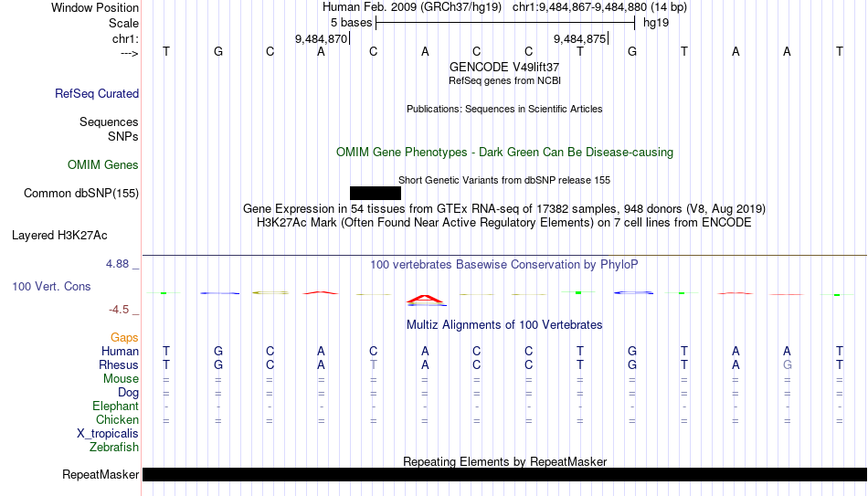Image resolution: width=868 pixels, height=496 pixels.
Task: Click the X_tropicalis species label
Action: pyautogui.click(x=108, y=434)
